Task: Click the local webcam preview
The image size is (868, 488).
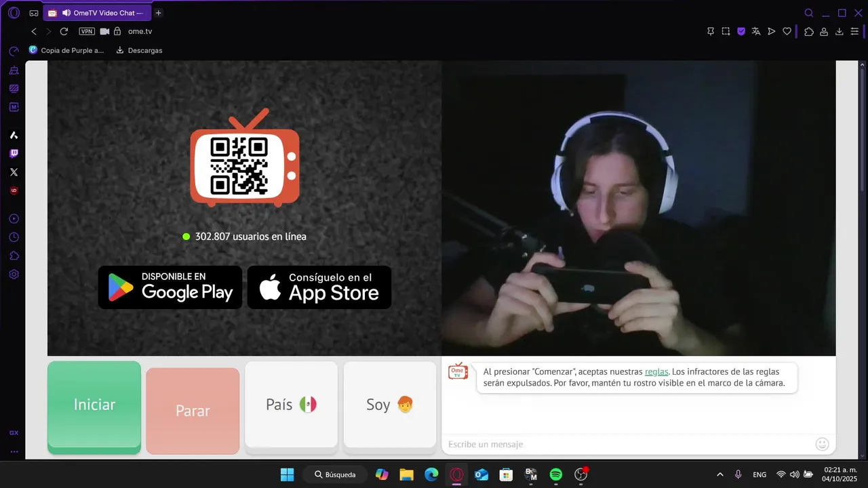Action: pos(639,208)
